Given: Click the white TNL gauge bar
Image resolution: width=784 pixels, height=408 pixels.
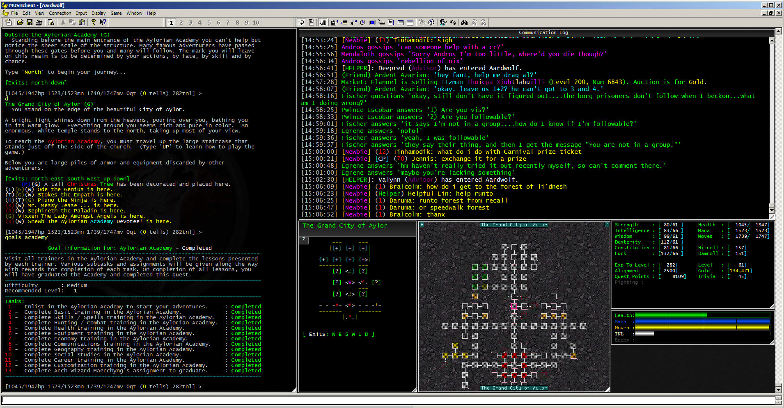Looking at the screenshot, I should pos(644,334).
